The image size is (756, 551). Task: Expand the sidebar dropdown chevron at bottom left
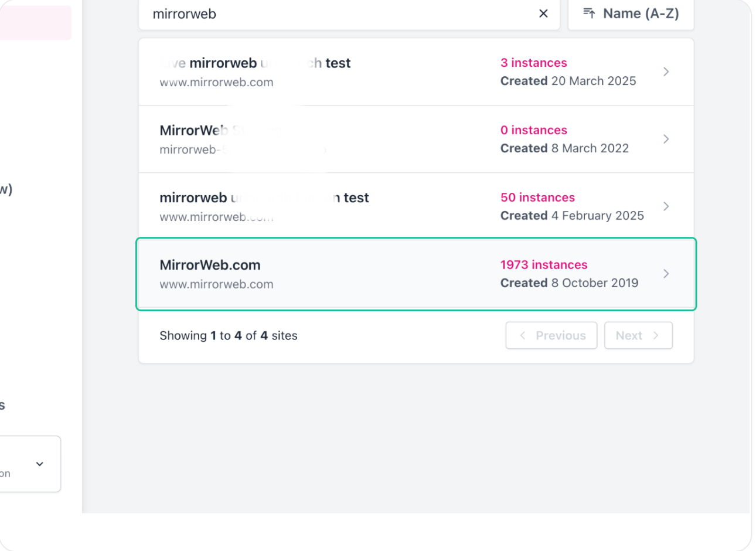point(39,464)
